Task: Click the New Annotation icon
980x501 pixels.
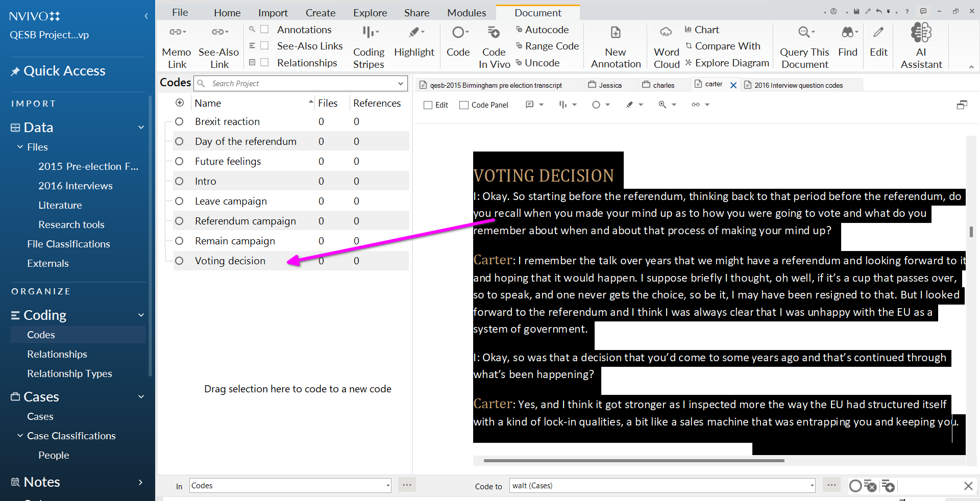Action: pos(616,34)
